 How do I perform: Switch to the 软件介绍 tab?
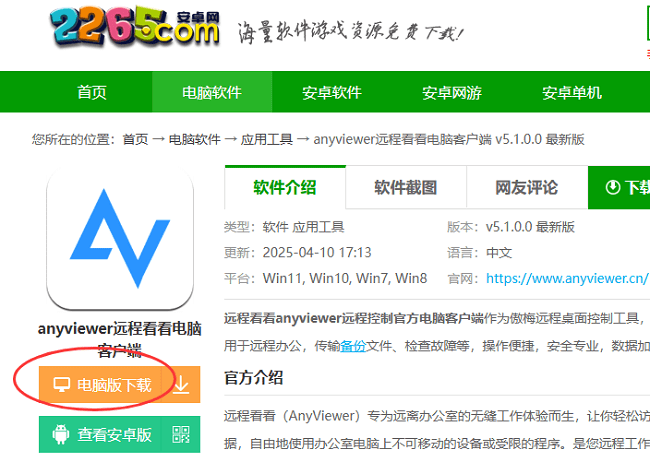click(x=285, y=187)
